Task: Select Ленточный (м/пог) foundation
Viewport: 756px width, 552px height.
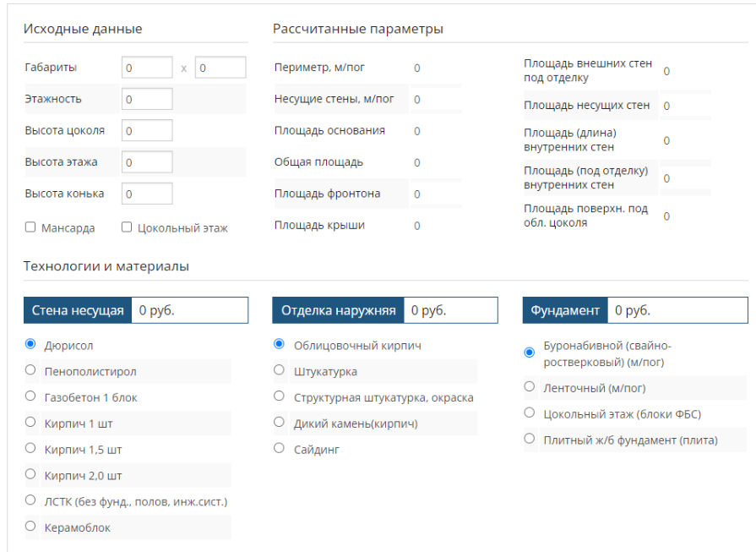Action: (530, 387)
